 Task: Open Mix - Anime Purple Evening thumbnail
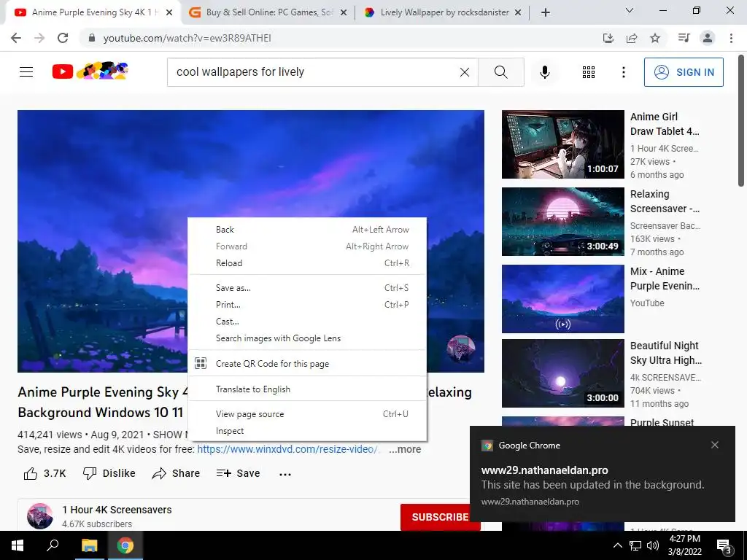[562, 298]
